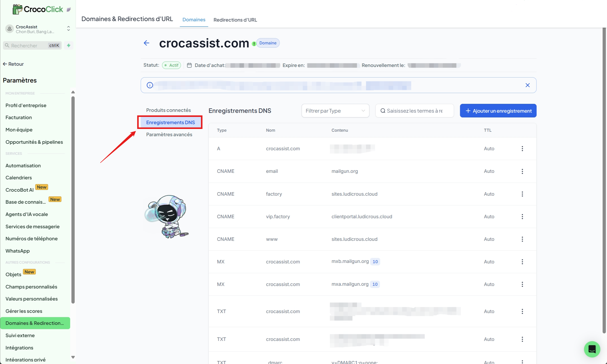Viewport: 607px width, 364px height.
Task: Open Profil d'entreprise settings
Action: (26, 105)
